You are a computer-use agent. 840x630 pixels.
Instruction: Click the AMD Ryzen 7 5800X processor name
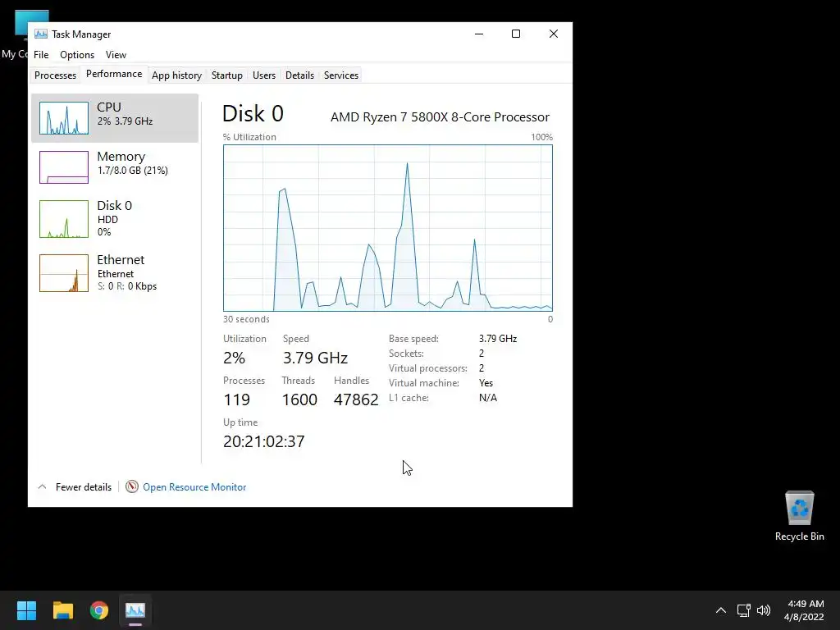point(440,116)
